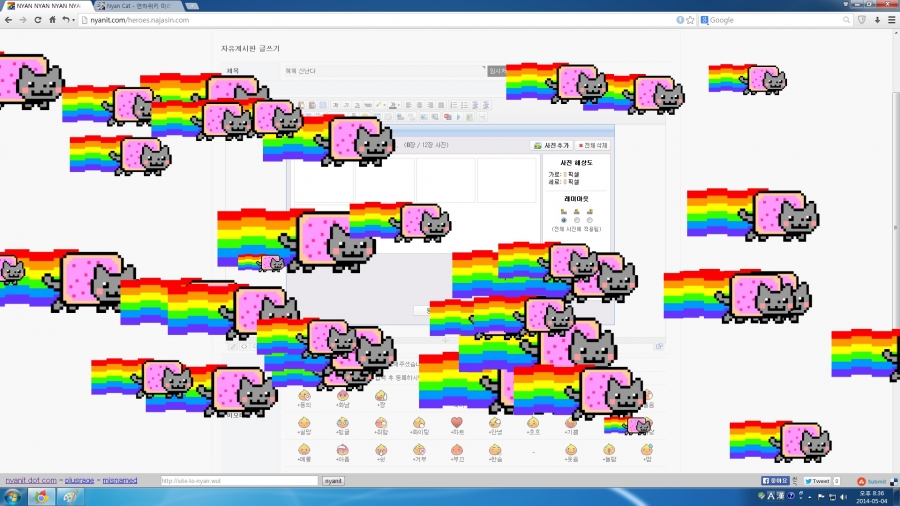Click the site-to-nyan URL input field
This screenshot has height=506, width=900.
coord(239,481)
